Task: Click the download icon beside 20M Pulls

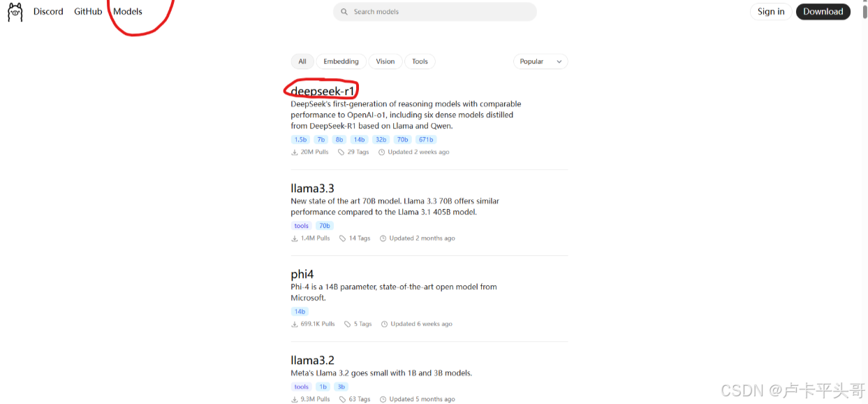Action: [294, 152]
